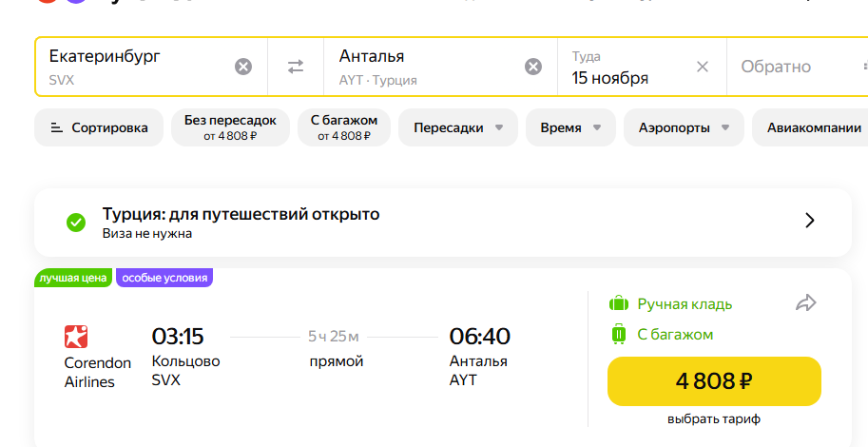868x447 pixels.
Task: Remove the 15 ноября departure date
Action: tap(703, 67)
